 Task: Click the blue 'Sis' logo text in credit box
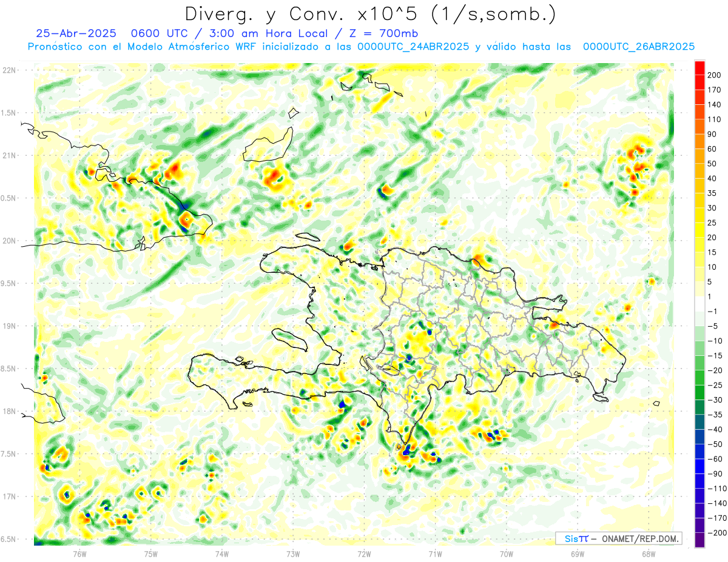[571, 538]
